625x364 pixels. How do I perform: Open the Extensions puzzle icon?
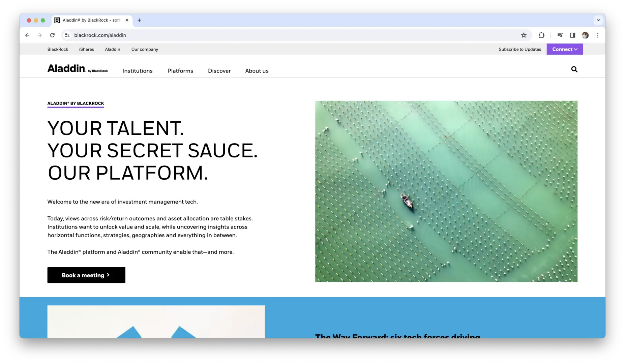point(541,35)
